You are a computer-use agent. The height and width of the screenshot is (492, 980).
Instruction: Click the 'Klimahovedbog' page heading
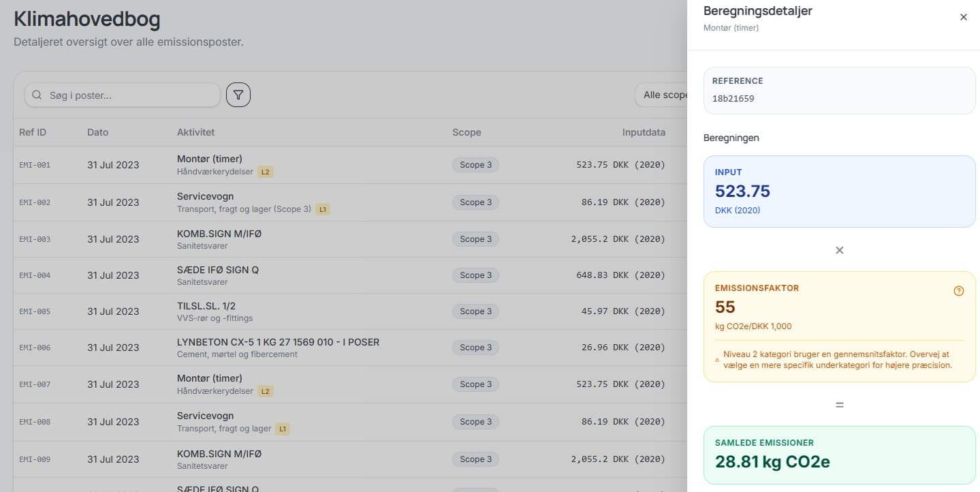pyautogui.click(x=87, y=19)
